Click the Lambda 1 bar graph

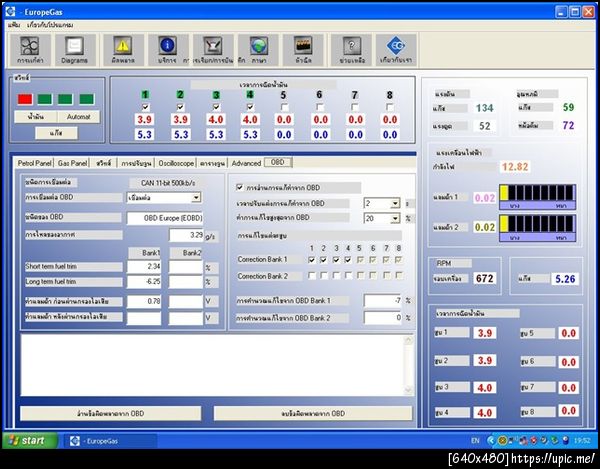tap(537, 197)
